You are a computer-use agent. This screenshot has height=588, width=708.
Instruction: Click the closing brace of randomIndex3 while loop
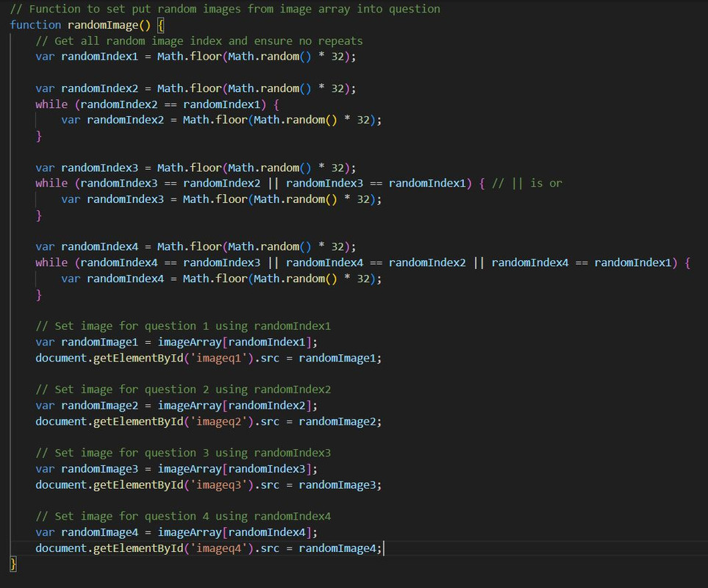point(39,215)
